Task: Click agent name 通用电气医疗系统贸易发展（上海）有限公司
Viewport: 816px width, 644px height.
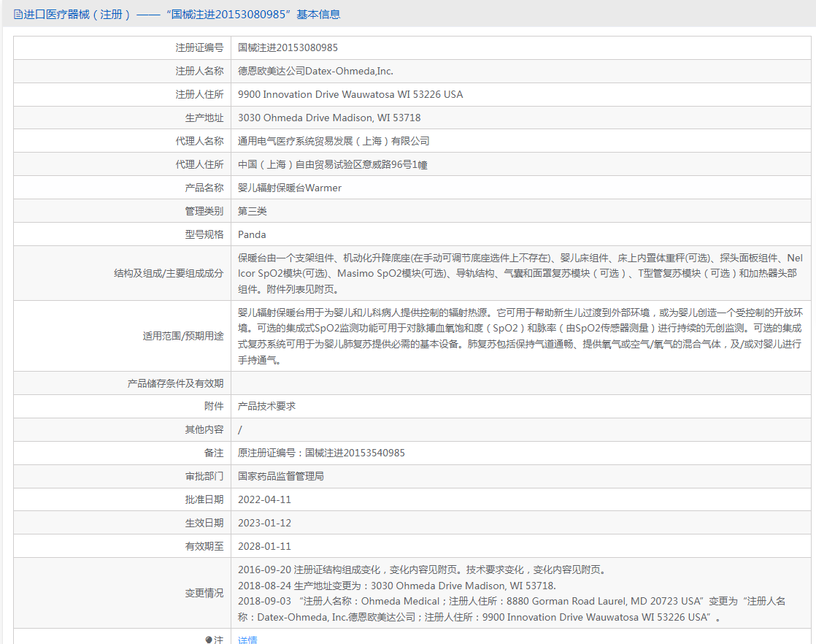Action: click(x=334, y=141)
